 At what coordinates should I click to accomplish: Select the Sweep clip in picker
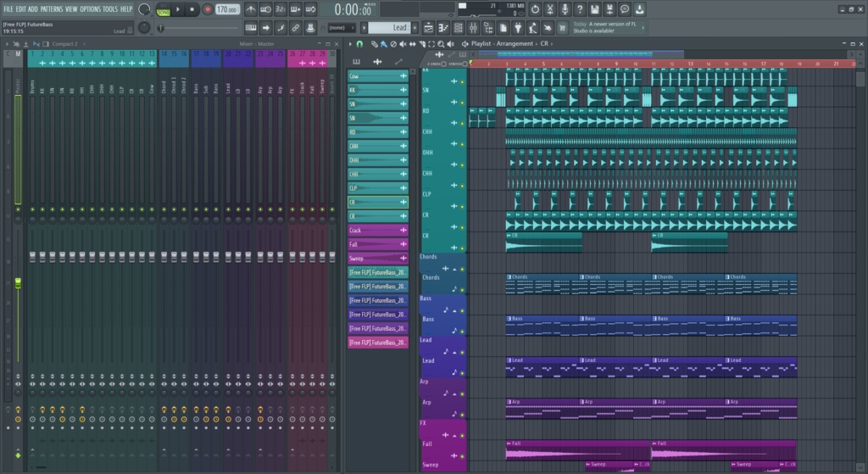coord(377,259)
